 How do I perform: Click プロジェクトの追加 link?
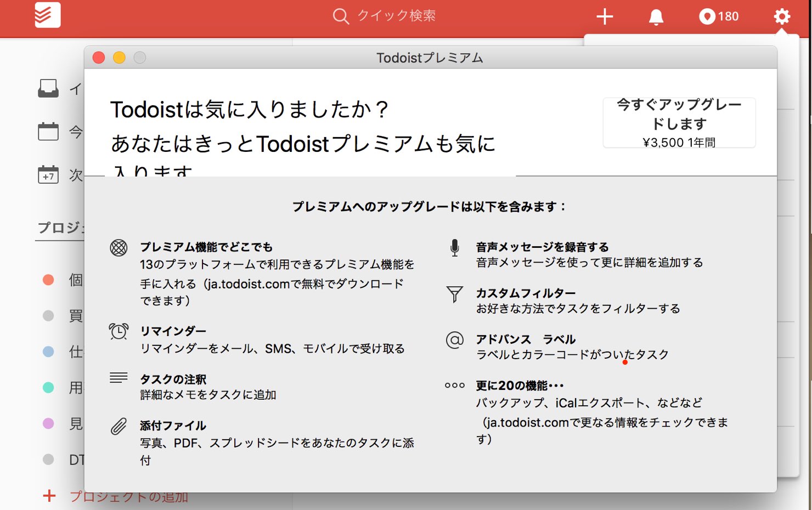click(129, 497)
